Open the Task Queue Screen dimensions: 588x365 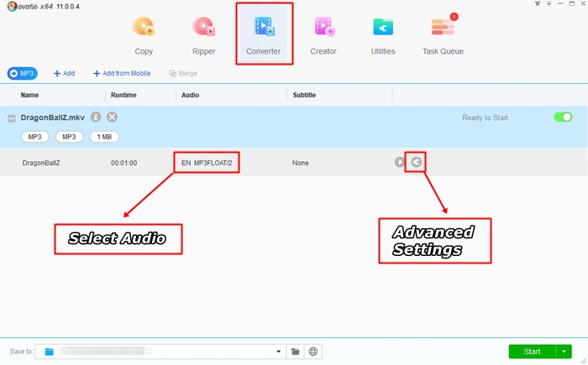point(443,35)
